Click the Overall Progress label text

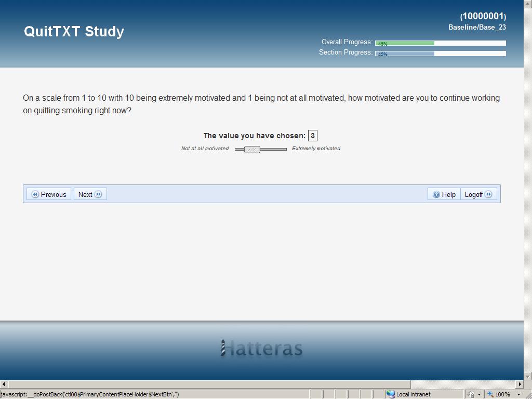347,42
